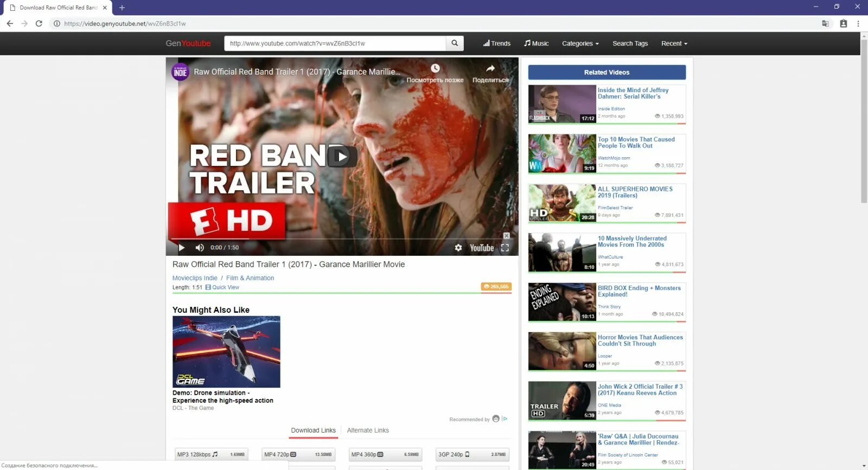Open the Film & Animation category link
Screen dimensions: 868x470
(x=250, y=278)
